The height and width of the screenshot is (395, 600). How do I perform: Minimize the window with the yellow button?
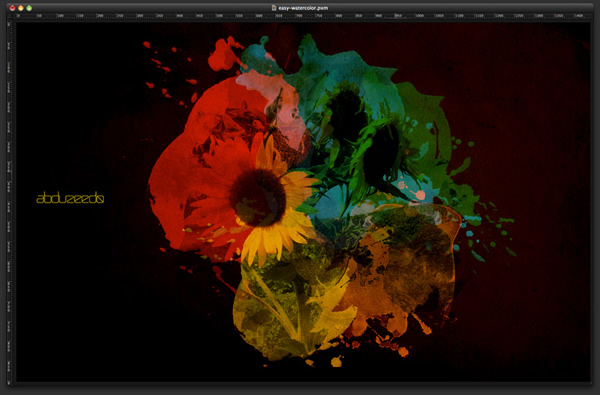click(21, 8)
